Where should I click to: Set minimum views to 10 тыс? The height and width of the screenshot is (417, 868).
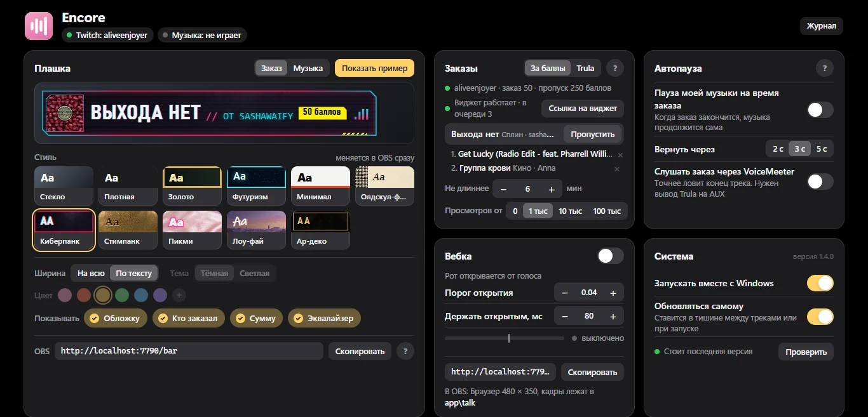tap(570, 211)
